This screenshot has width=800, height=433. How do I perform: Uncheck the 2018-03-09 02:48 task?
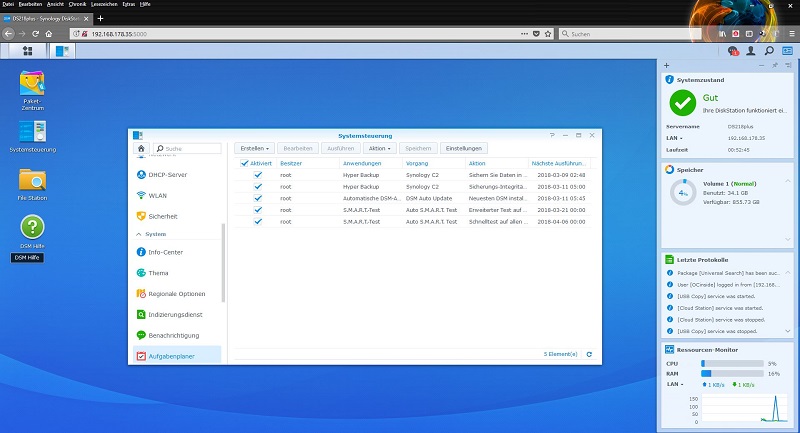(x=258, y=175)
